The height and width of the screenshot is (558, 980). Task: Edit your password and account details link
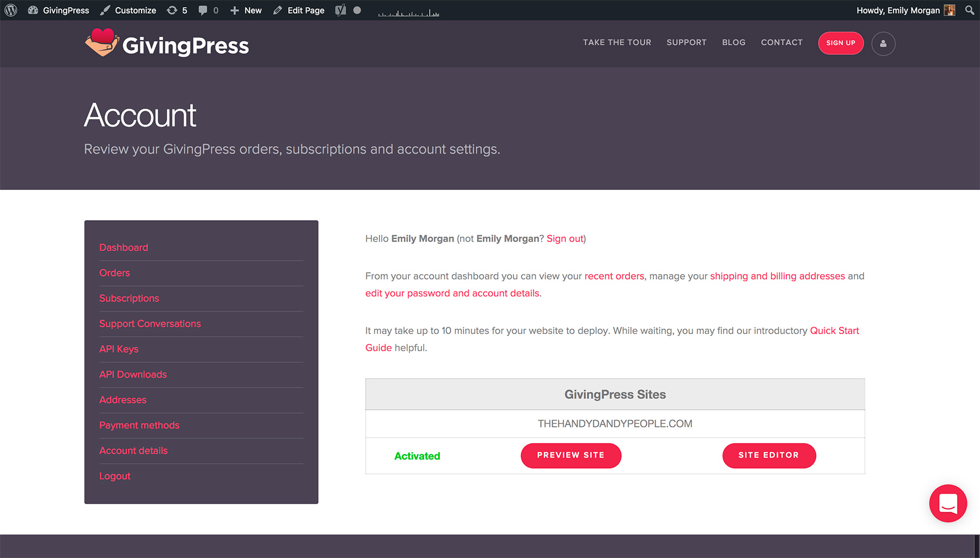point(453,293)
